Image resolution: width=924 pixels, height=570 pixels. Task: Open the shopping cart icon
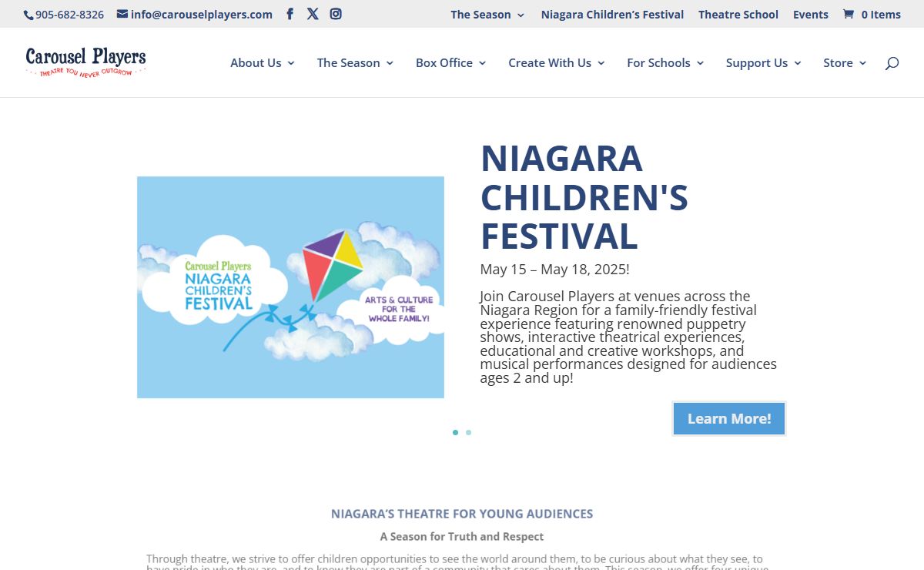[x=849, y=14]
